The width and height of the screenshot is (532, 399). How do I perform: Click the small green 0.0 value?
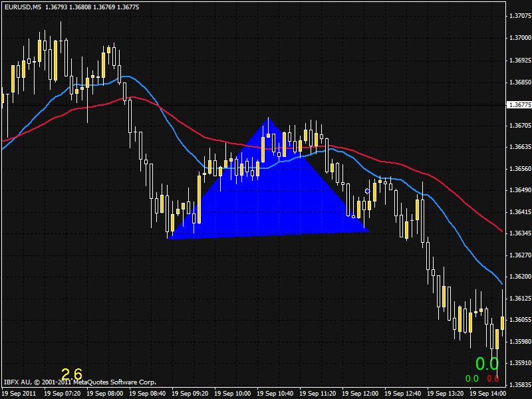(x=471, y=379)
